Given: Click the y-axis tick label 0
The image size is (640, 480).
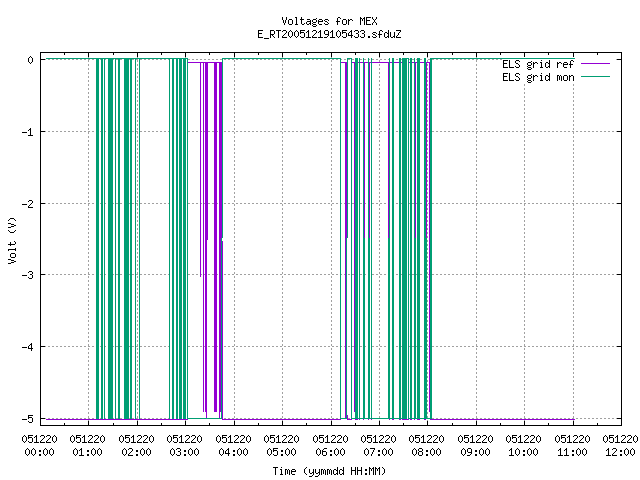Looking at the screenshot, I should (x=31, y=60).
